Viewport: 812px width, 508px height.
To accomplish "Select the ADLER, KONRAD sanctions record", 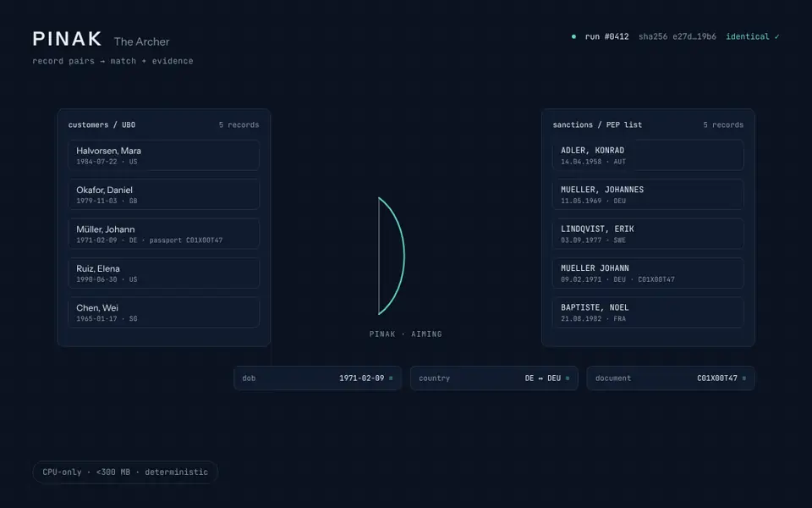I will pyautogui.click(x=648, y=156).
